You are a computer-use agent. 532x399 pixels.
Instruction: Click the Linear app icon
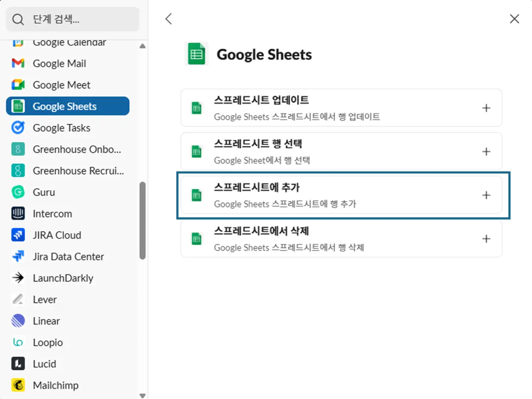(18, 321)
